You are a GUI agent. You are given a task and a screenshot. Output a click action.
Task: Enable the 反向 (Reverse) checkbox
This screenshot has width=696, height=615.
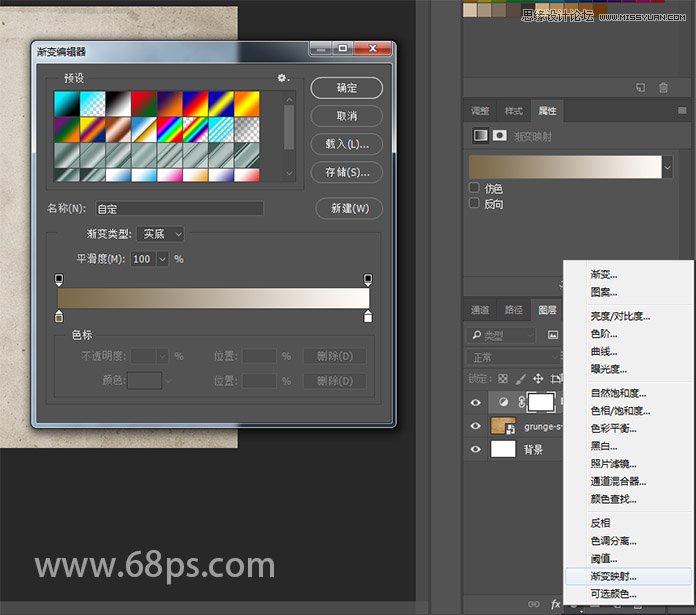coord(474,204)
